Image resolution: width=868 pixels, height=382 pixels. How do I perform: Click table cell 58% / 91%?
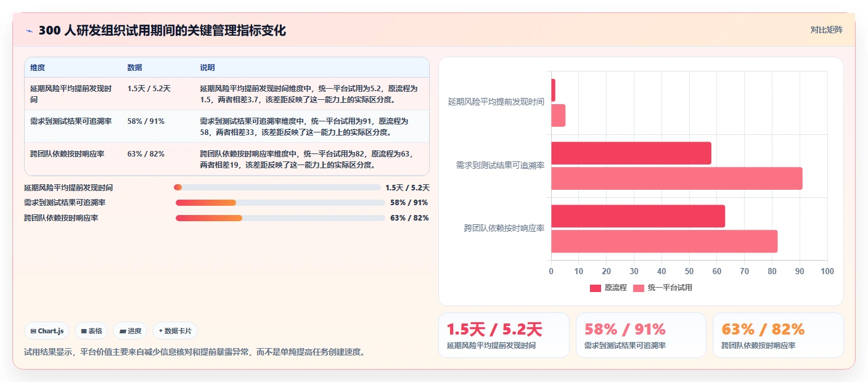[x=145, y=121]
